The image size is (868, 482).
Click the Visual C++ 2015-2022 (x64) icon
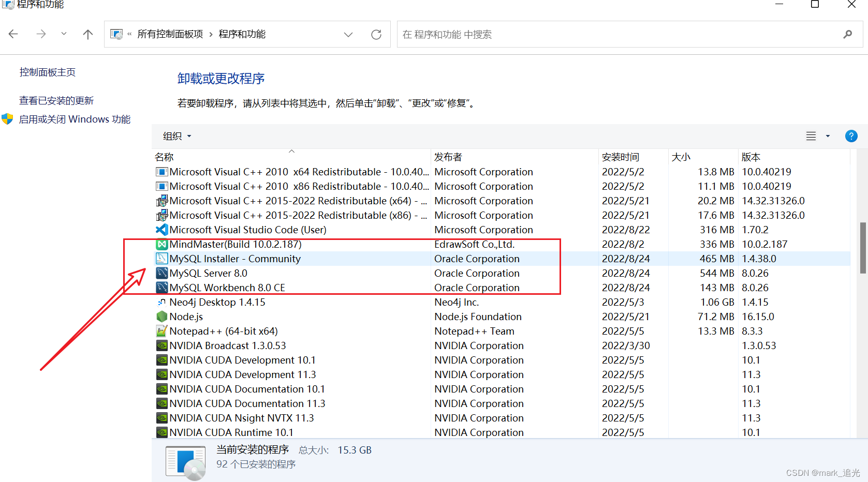(162, 201)
